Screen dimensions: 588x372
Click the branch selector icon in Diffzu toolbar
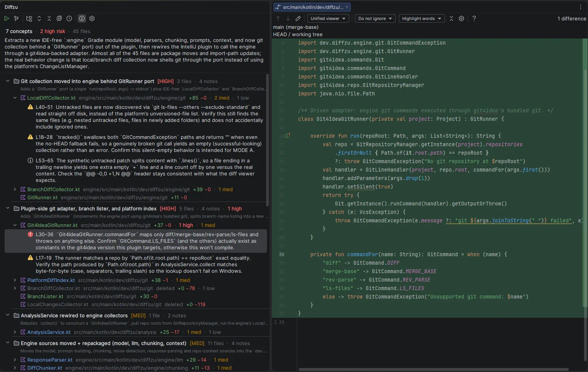click(17, 18)
